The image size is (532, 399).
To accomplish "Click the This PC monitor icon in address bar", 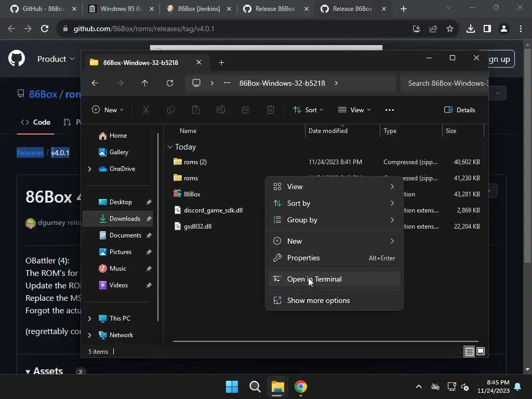I will coord(196,83).
